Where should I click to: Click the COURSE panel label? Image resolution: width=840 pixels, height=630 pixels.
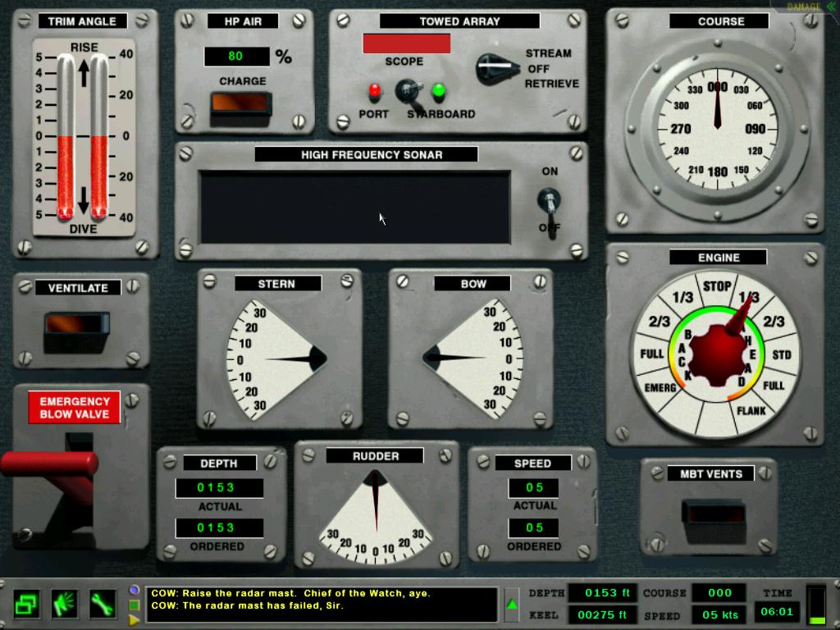pyautogui.click(x=720, y=21)
